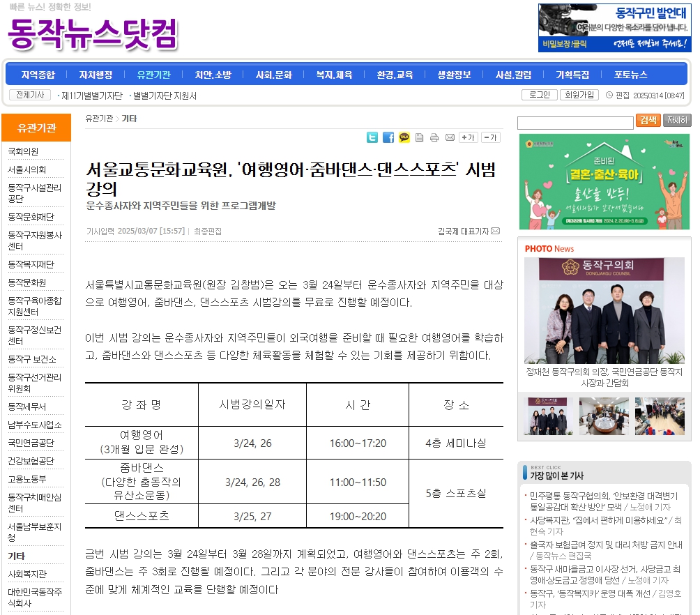
Task: Open first small photo news thumbnail
Action: point(548,416)
